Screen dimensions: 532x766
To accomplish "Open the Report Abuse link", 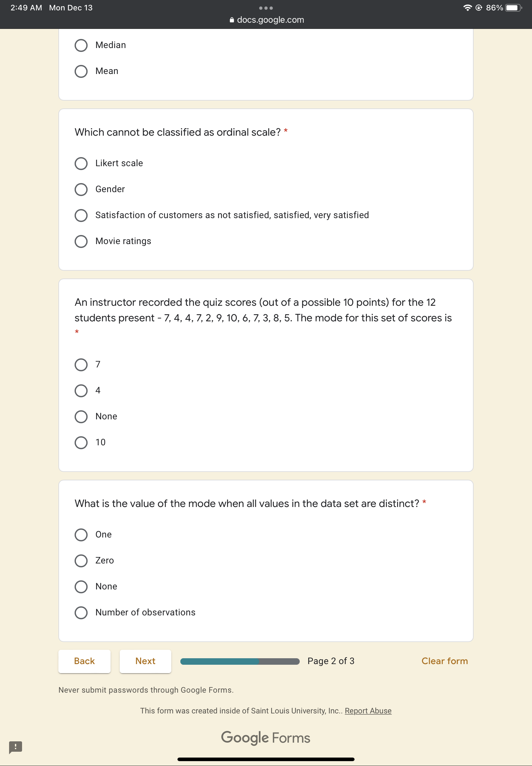I will 368,710.
